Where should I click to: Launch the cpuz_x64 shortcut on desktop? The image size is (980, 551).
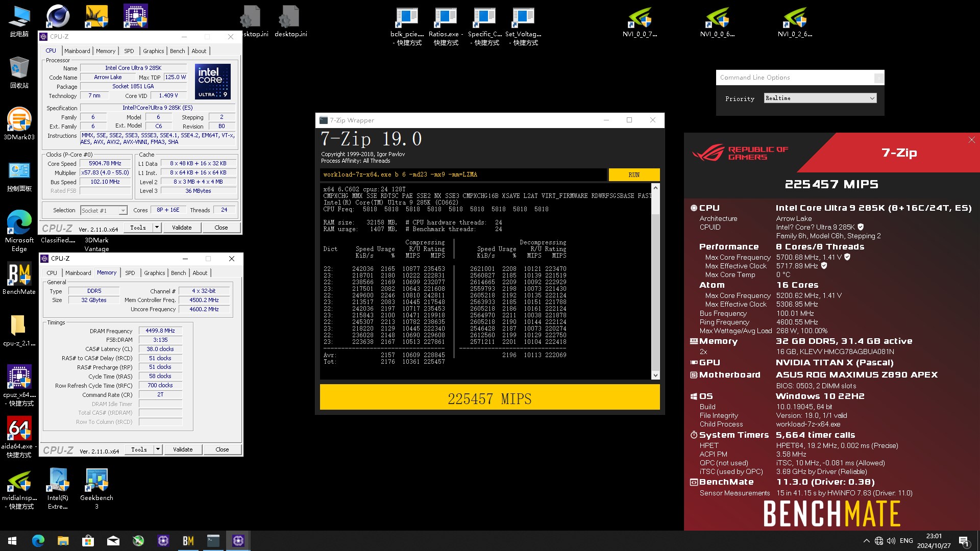[x=19, y=385]
